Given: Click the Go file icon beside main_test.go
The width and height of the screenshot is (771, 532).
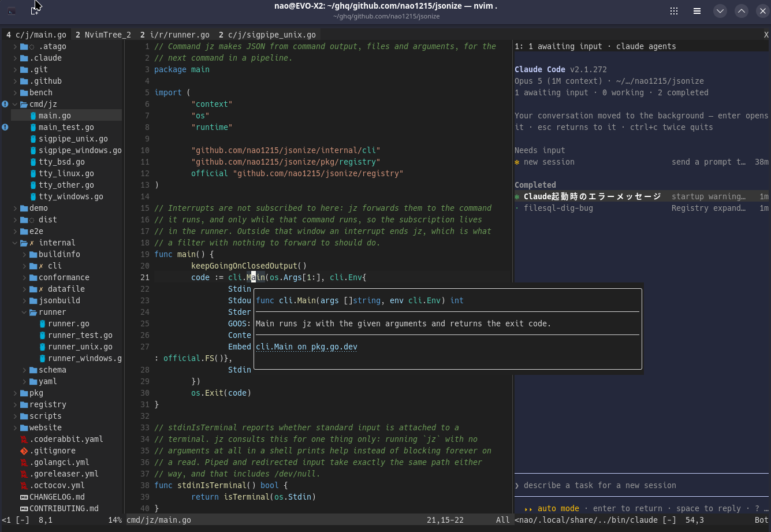Looking at the screenshot, I should point(33,127).
